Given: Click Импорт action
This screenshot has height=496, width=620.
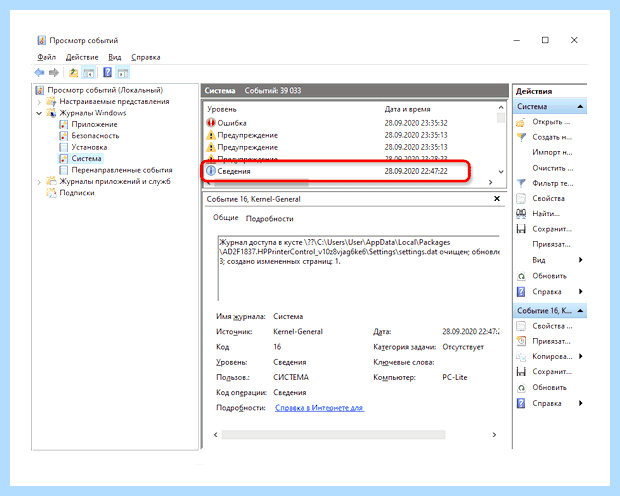Looking at the screenshot, I should click(552, 152).
